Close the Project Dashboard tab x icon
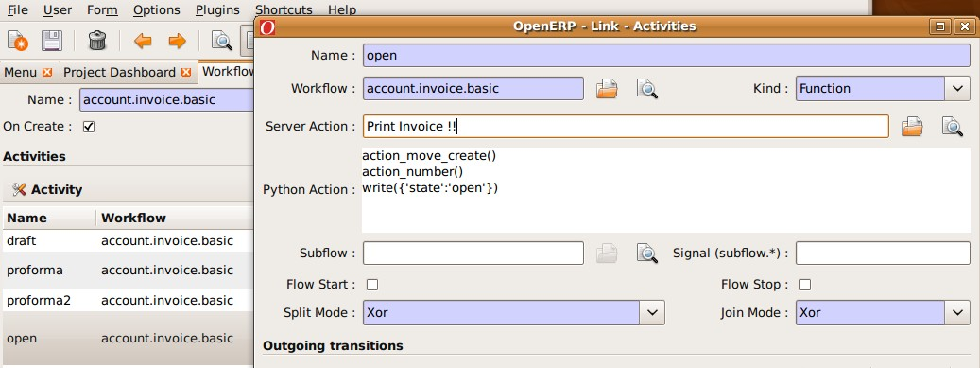980x368 pixels. pyautogui.click(x=185, y=73)
